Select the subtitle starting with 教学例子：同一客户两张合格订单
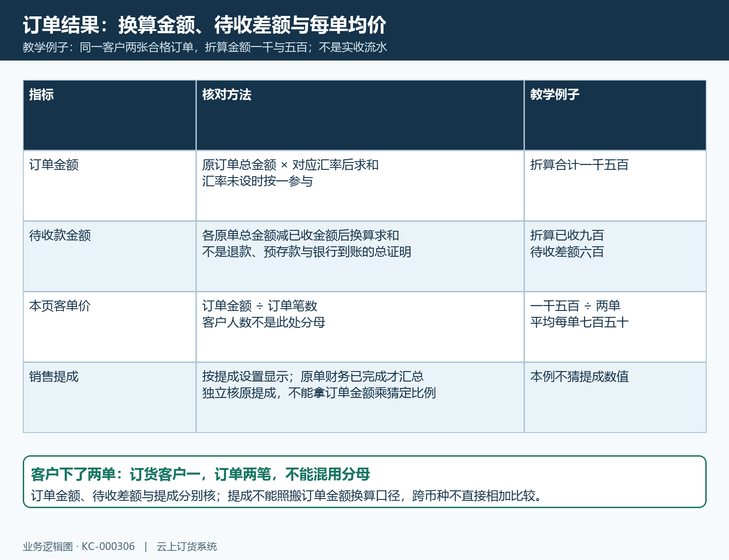 pos(205,47)
